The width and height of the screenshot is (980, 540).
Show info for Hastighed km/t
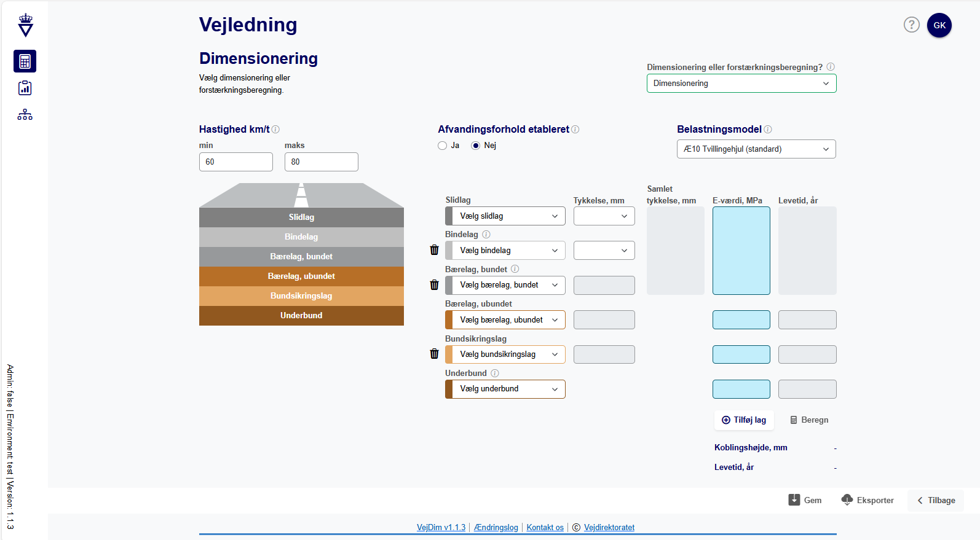(x=275, y=130)
